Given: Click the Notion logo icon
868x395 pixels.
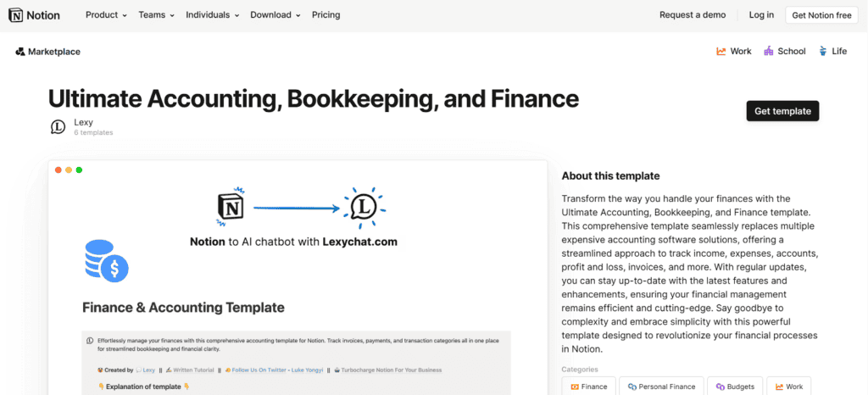Looking at the screenshot, I should [x=16, y=15].
